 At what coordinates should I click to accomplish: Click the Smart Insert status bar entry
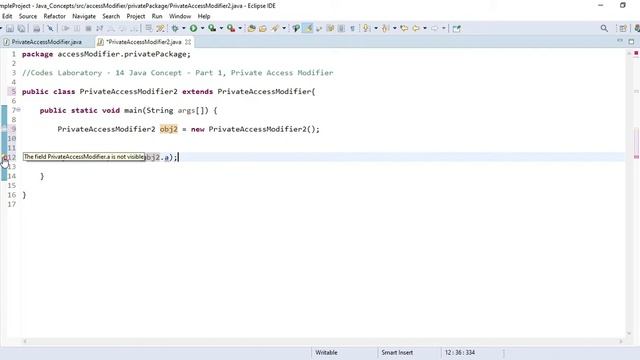click(397, 352)
